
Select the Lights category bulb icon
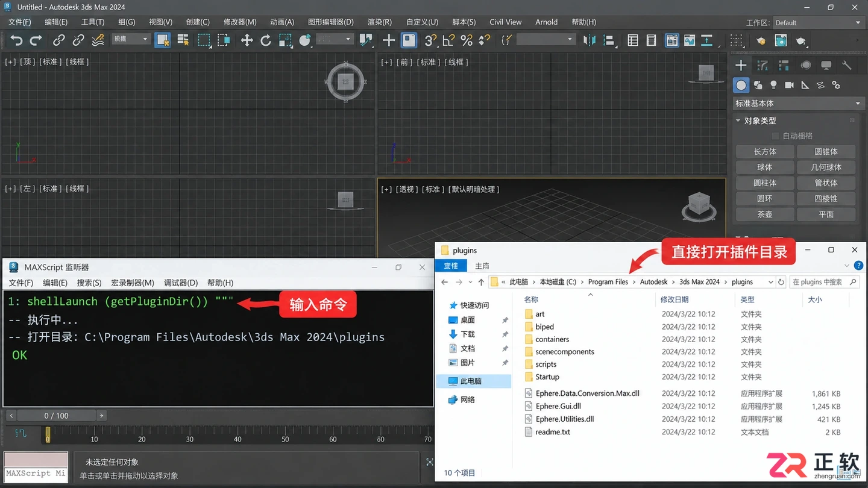[773, 85]
